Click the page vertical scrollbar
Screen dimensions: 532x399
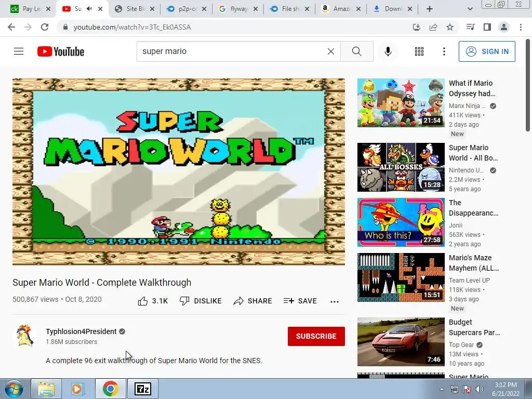[528, 85]
